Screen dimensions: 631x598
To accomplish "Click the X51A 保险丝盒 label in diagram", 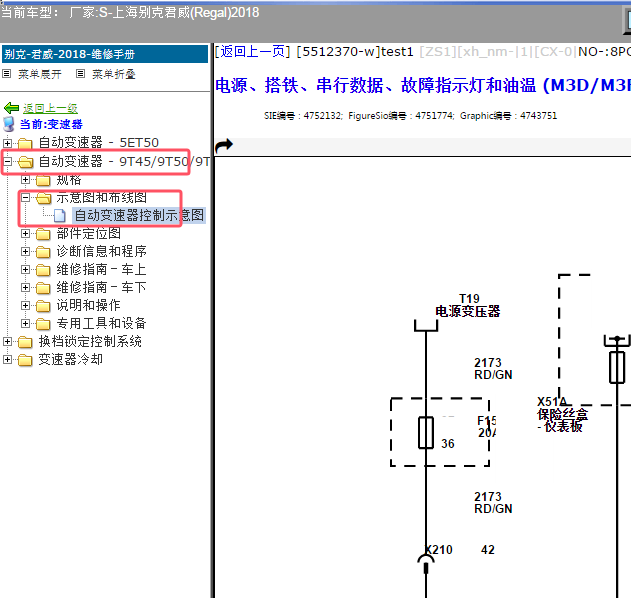I will (562, 414).
